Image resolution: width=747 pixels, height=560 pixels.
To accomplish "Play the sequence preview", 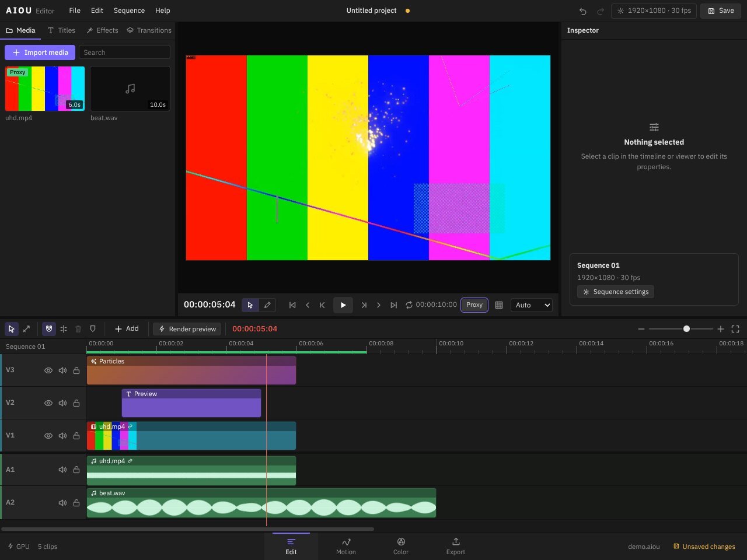I will (x=343, y=305).
